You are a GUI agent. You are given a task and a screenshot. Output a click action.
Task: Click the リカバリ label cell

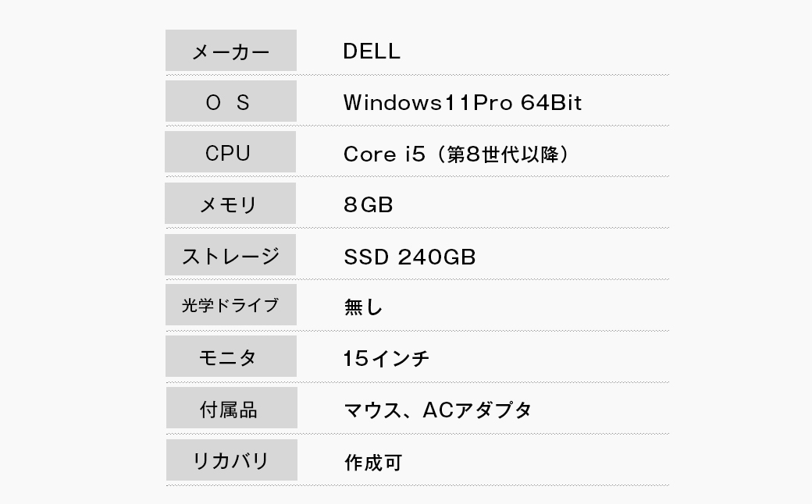click(x=230, y=460)
